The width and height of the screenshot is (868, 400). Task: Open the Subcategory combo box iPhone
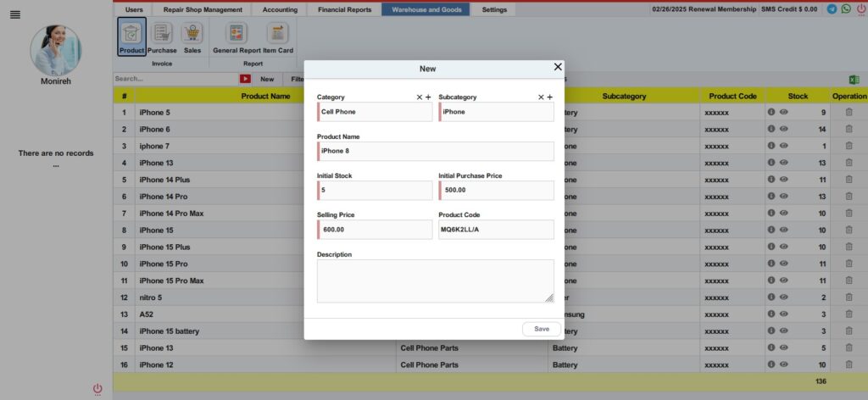point(497,112)
